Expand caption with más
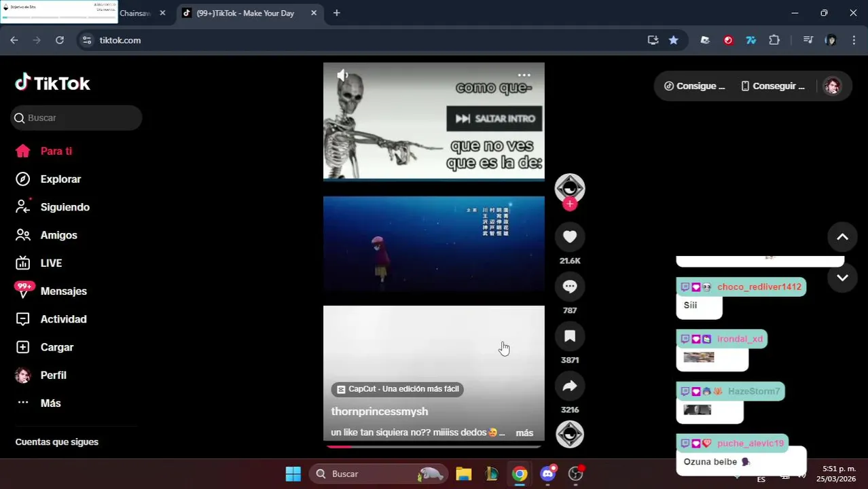The width and height of the screenshot is (868, 489). [524, 433]
